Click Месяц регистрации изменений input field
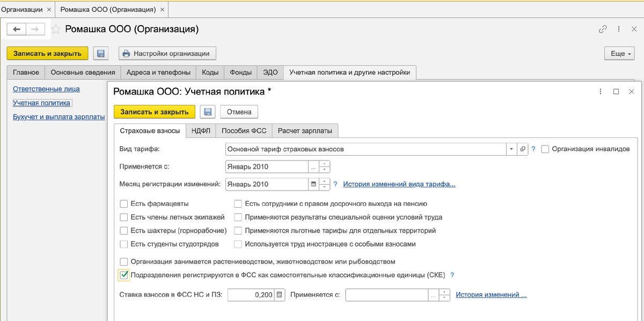This screenshot has width=644, height=321. pyautogui.click(x=267, y=184)
